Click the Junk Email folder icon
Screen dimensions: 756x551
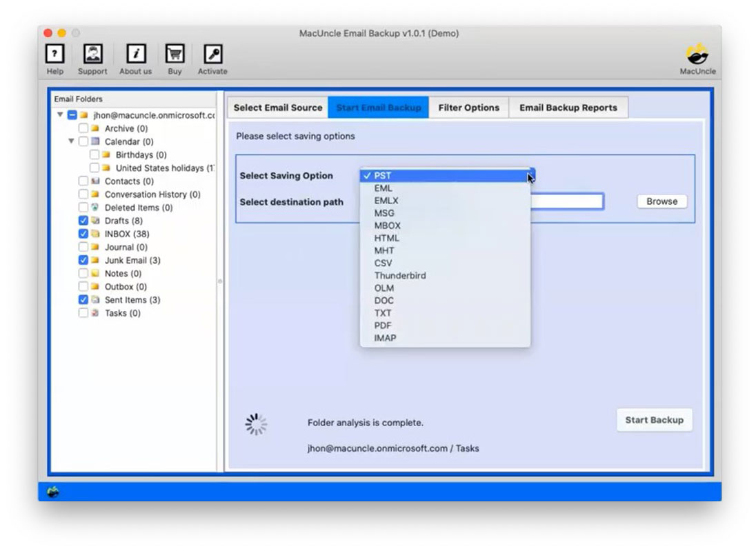[95, 260]
